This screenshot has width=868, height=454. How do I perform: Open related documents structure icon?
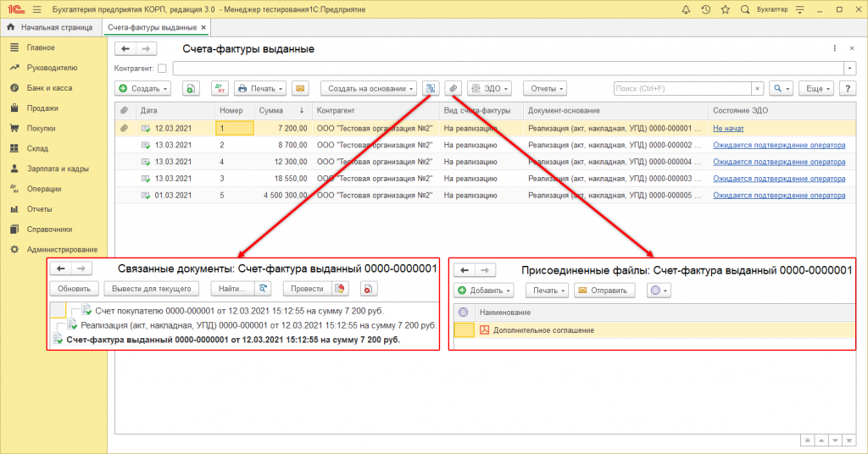click(431, 88)
